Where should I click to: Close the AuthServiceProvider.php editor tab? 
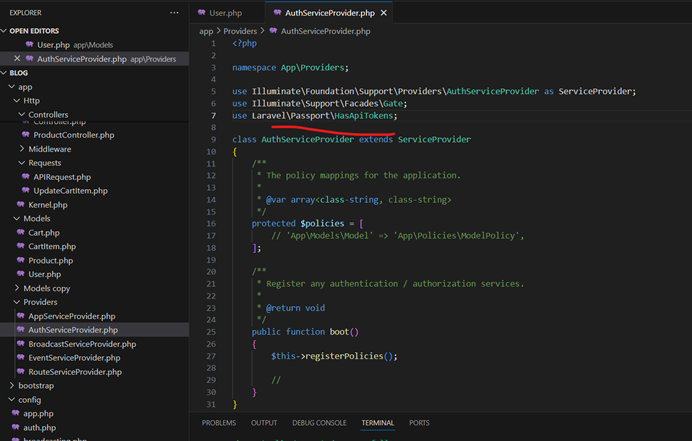tap(384, 13)
